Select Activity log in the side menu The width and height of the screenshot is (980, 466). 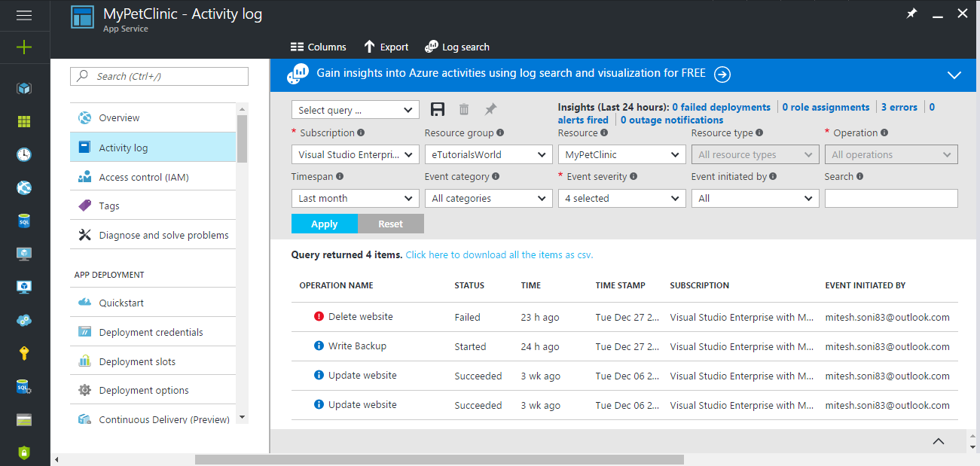(x=153, y=148)
